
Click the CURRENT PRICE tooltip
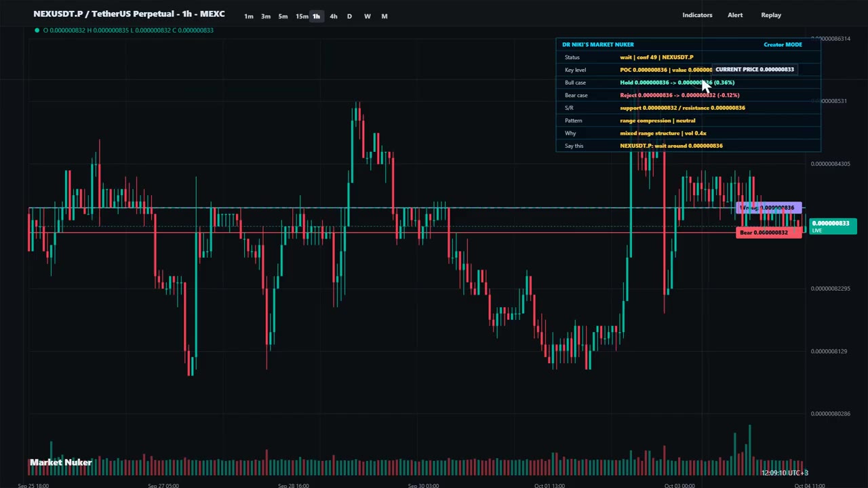click(754, 69)
